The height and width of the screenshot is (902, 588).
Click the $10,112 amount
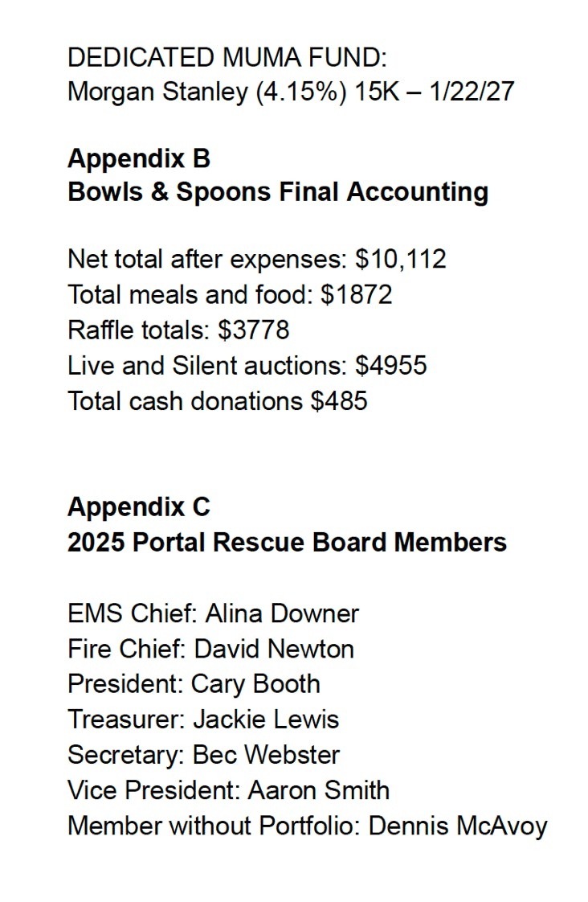pos(401,260)
